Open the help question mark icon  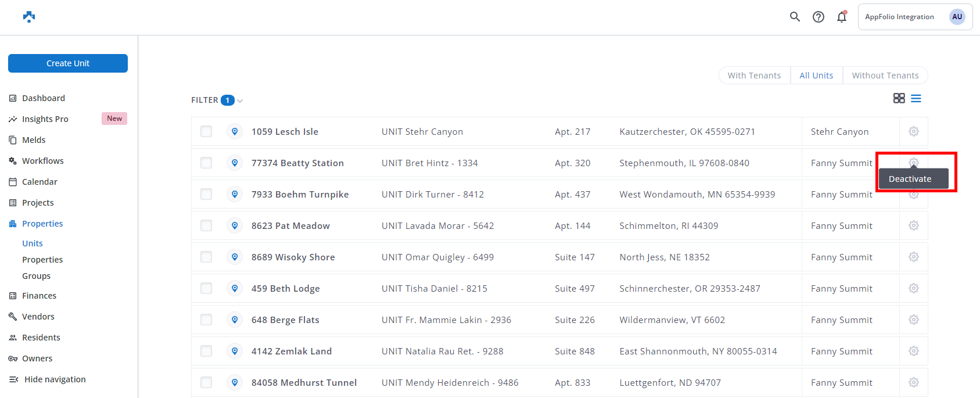tap(819, 17)
